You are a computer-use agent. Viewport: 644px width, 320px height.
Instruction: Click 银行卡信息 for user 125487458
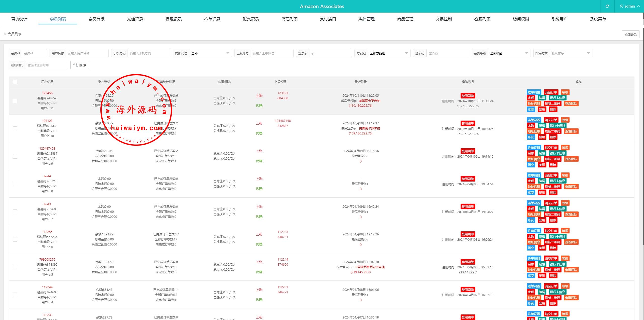[557, 153]
